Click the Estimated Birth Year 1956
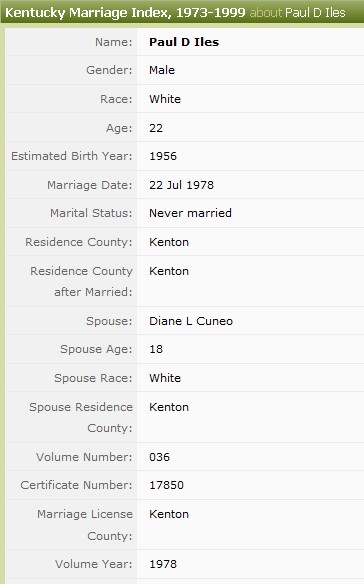364x585 pixels. point(163,156)
